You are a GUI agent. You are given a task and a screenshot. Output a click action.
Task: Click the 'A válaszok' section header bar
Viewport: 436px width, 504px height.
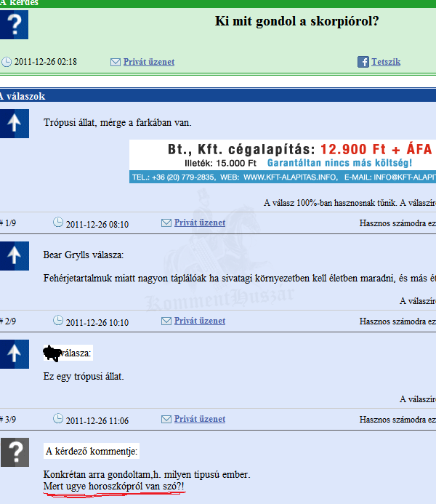(x=218, y=95)
